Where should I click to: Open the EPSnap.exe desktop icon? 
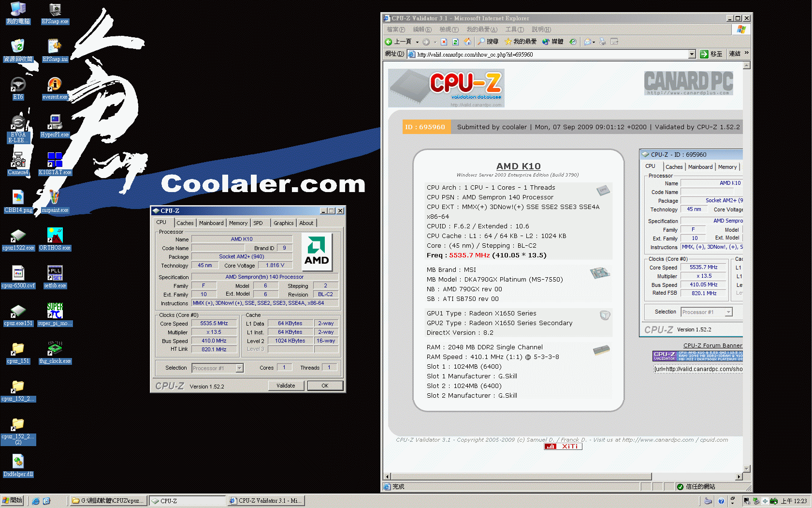point(55,13)
